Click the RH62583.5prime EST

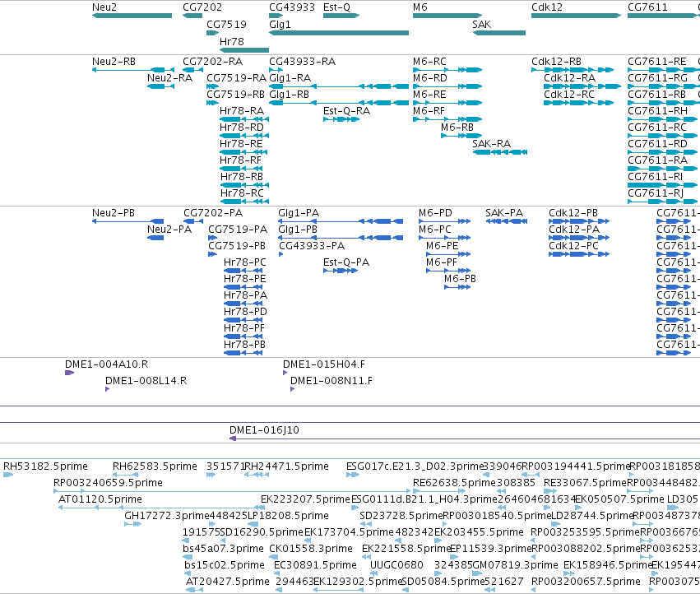pos(126,475)
